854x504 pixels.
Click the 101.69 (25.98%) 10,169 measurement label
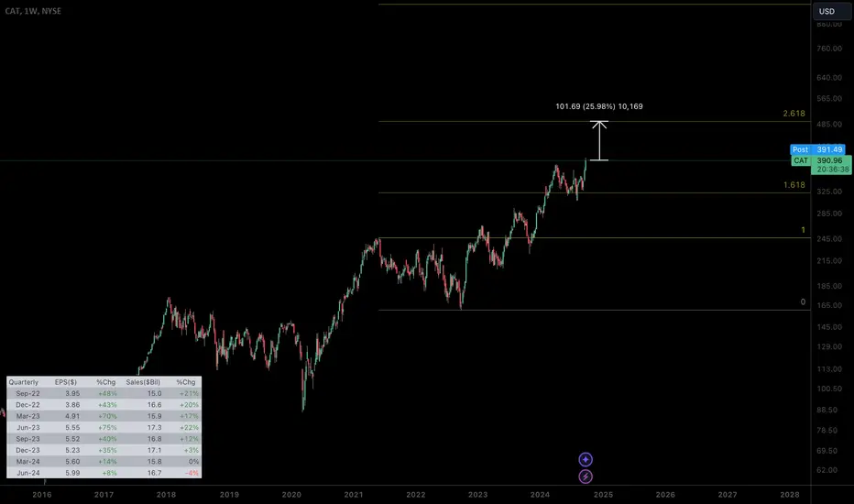pos(599,106)
